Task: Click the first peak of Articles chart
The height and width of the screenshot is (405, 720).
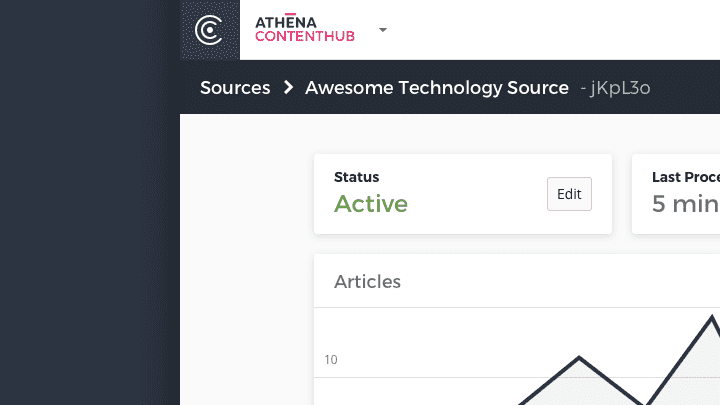Action: (579, 357)
